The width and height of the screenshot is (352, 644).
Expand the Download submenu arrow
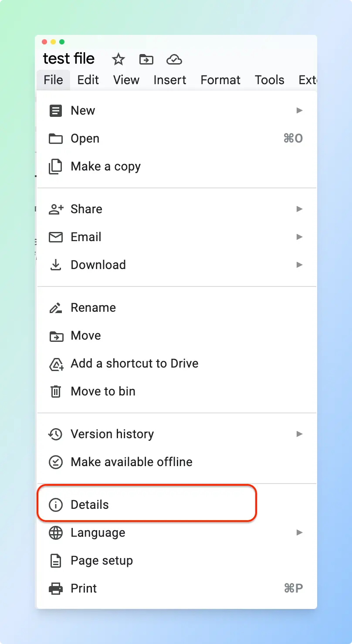click(x=299, y=265)
